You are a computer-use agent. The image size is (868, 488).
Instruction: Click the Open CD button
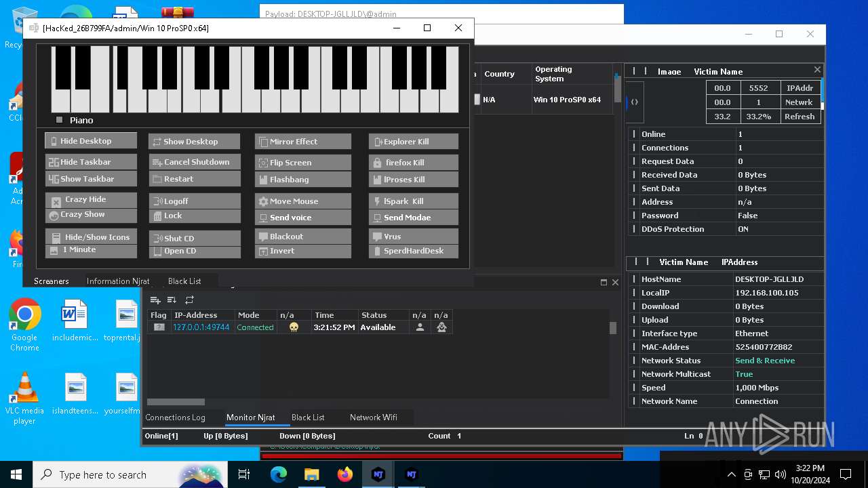click(x=194, y=251)
